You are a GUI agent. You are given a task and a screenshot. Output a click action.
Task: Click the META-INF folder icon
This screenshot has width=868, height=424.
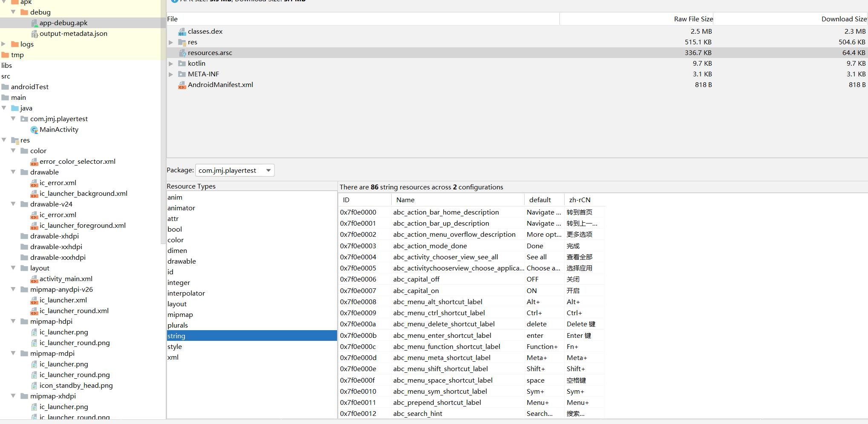[x=182, y=74]
